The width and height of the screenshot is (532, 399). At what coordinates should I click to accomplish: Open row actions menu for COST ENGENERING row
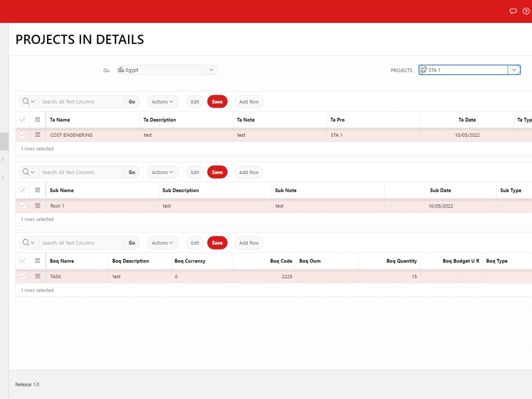coord(37,135)
